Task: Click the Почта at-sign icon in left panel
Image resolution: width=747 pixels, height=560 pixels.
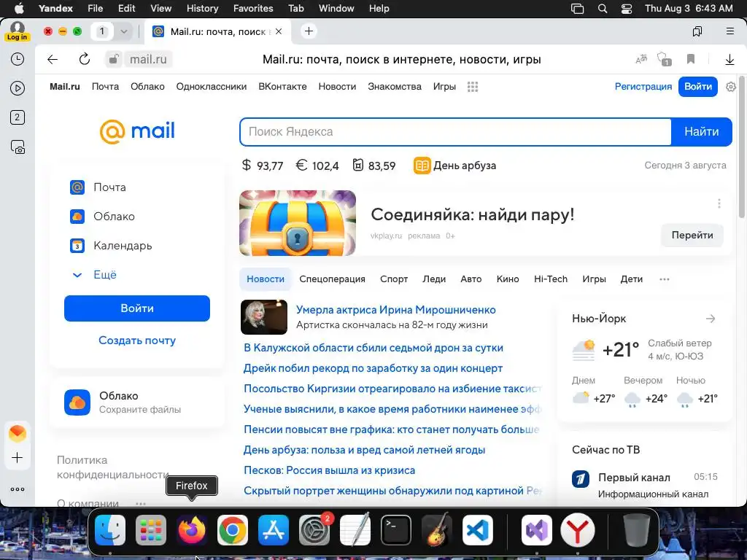Action: point(77,187)
